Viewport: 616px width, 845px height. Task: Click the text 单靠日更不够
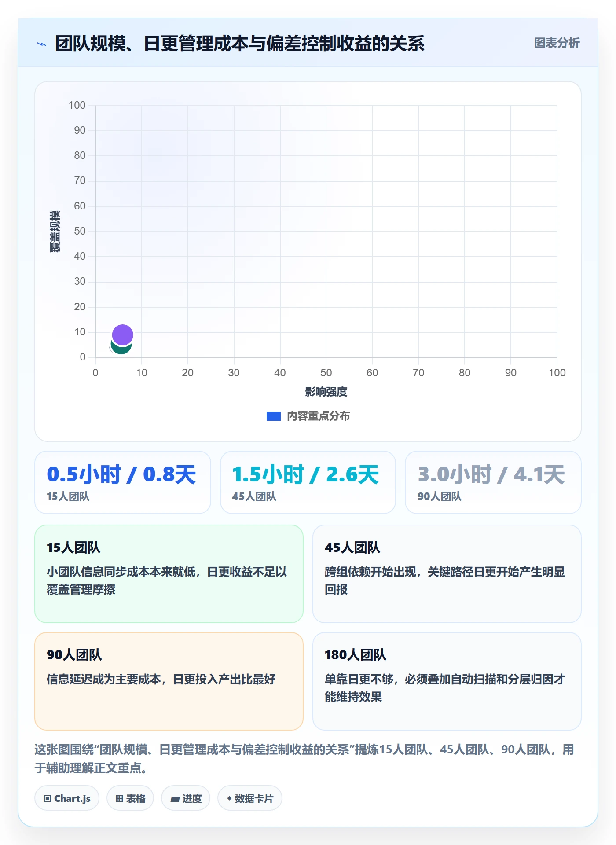click(359, 679)
